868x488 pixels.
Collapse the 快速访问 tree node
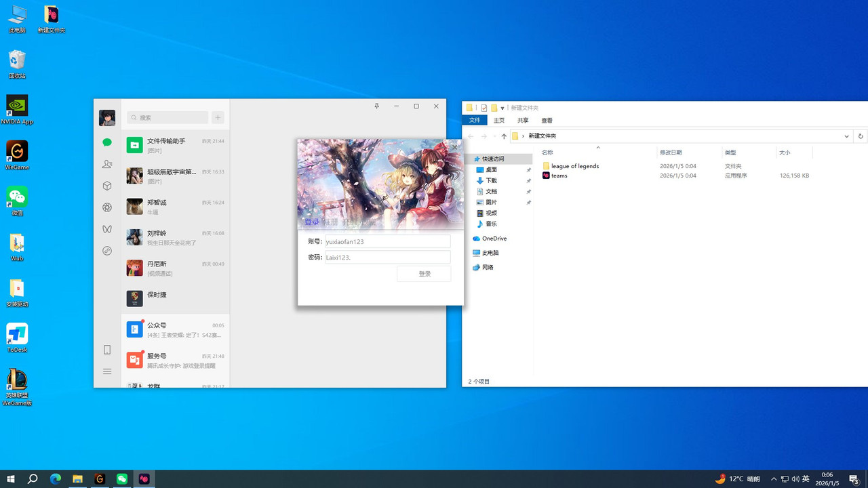point(469,159)
